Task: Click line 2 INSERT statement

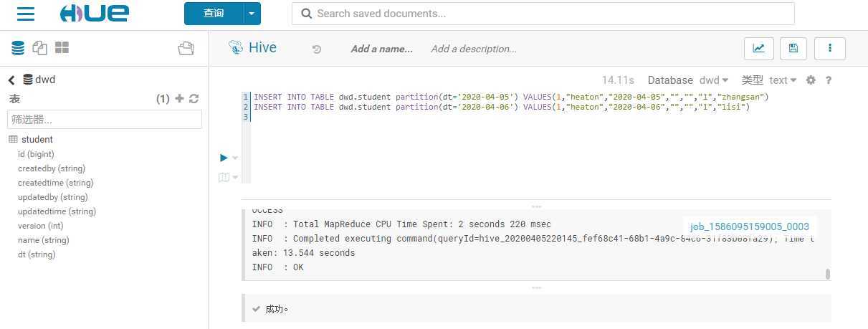Action: click(x=502, y=107)
